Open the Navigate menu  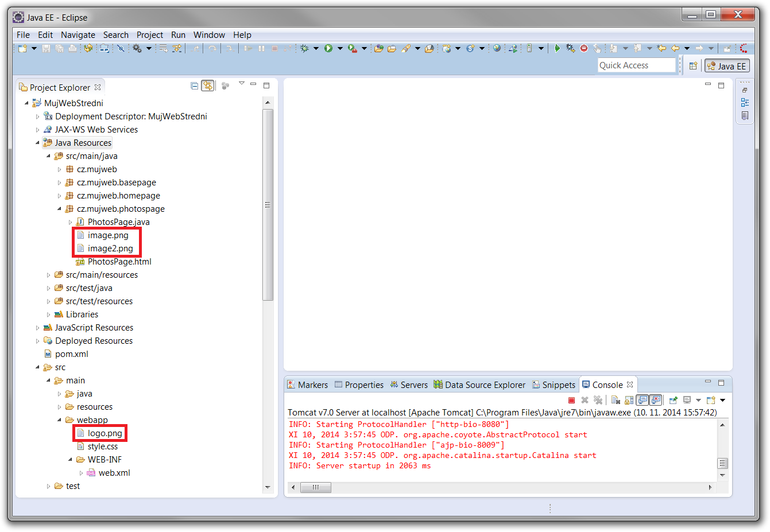tap(78, 35)
